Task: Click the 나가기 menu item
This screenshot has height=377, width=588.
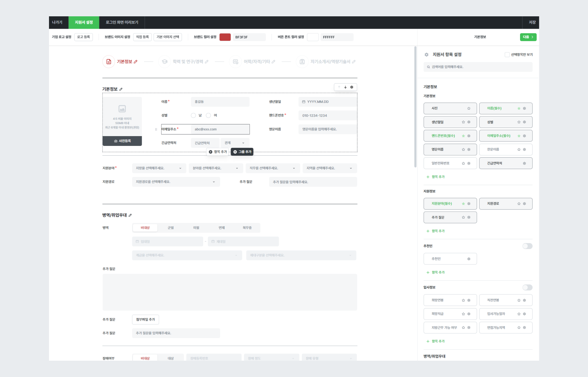Action: click(57, 23)
